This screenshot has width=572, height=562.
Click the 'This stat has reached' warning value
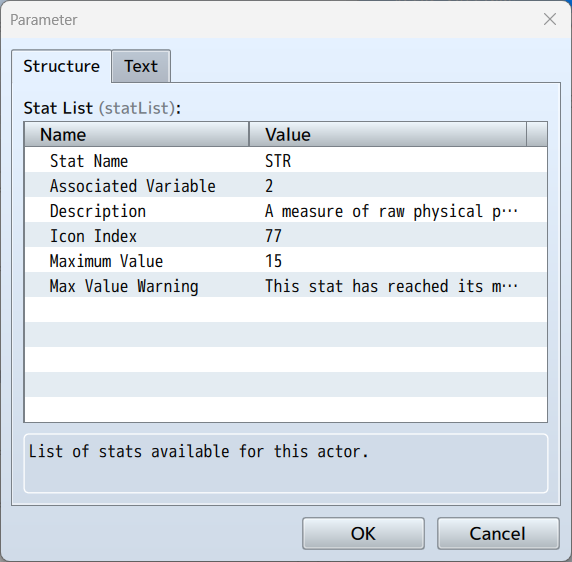pyautogui.click(x=391, y=286)
